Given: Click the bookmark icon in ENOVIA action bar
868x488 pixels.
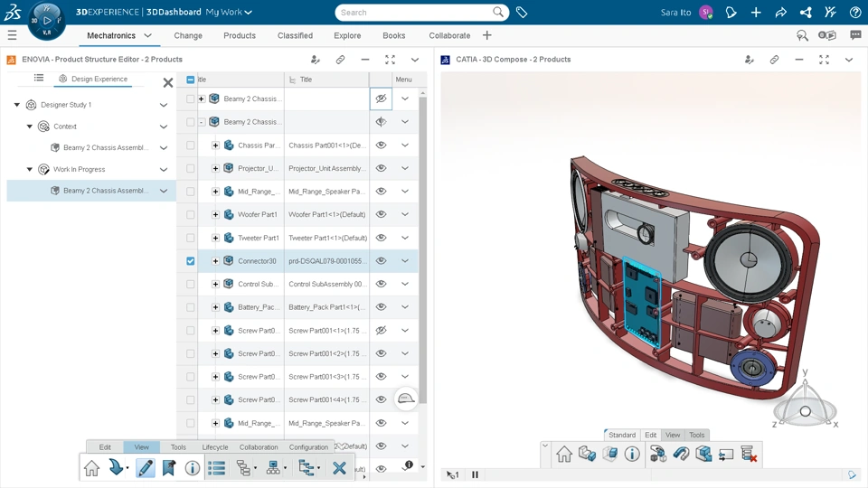Looking at the screenshot, I should tap(169, 468).
